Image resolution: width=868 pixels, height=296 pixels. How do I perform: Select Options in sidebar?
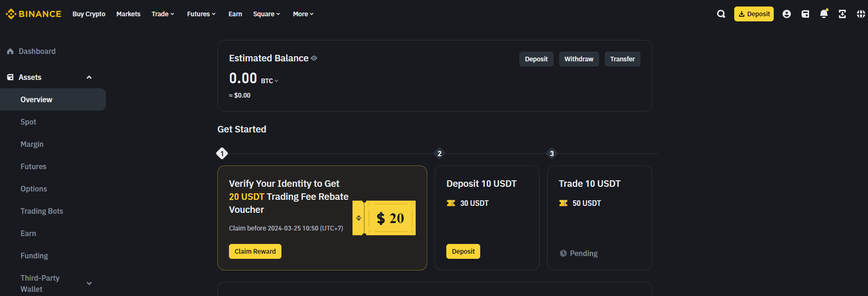coord(34,189)
